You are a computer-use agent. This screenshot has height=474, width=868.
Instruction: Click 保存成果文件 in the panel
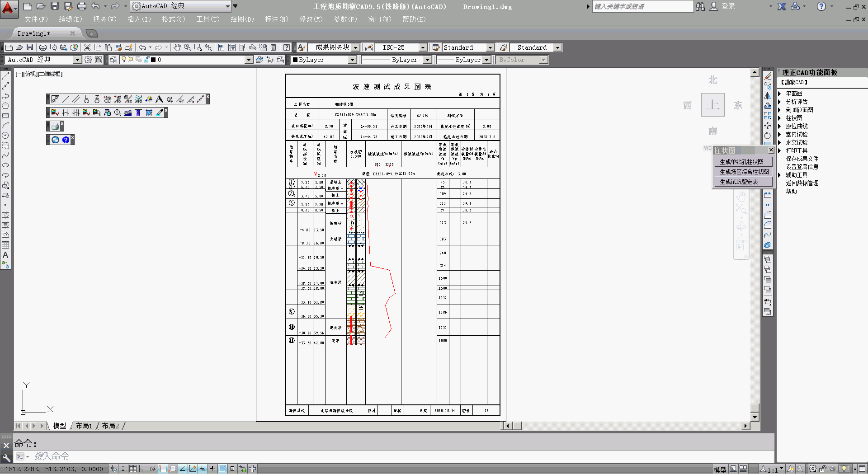click(x=802, y=159)
